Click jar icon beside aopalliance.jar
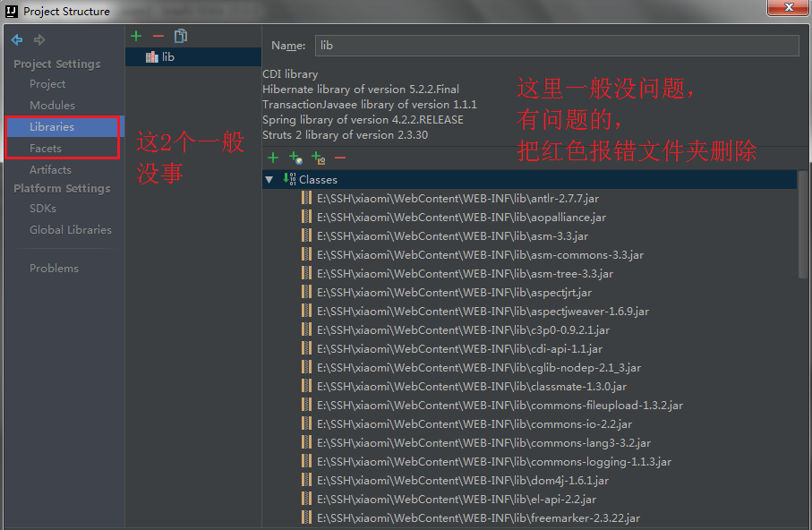The height and width of the screenshot is (530, 812). pyautogui.click(x=306, y=217)
